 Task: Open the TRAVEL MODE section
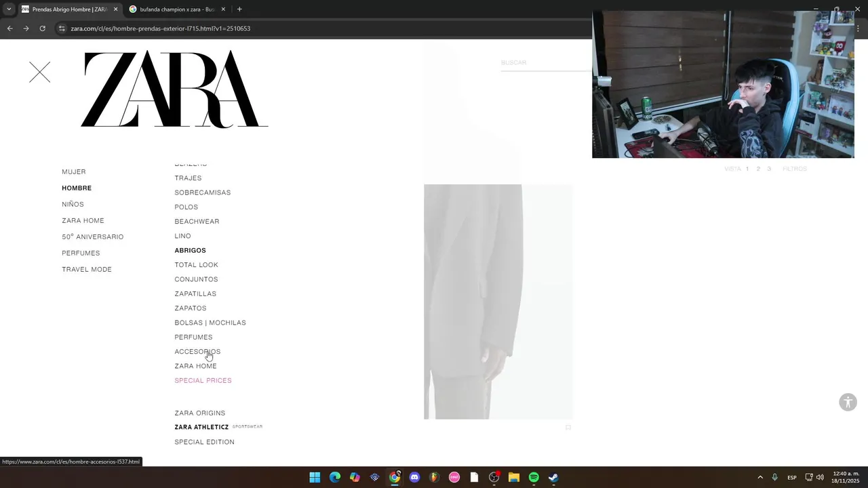click(87, 270)
